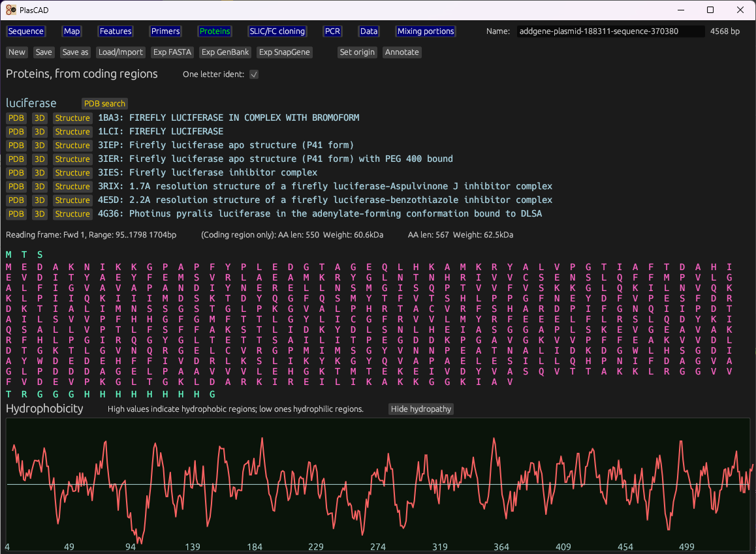Maximize the PlasCAD window

(x=710, y=10)
